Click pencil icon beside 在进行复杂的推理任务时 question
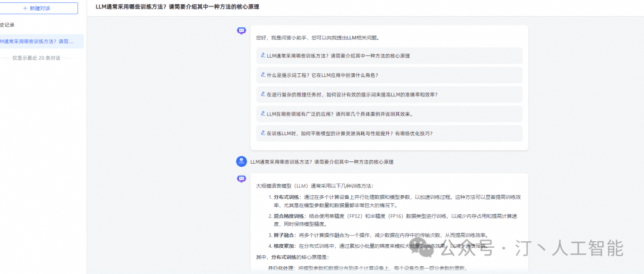This screenshot has width=644, height=274. [263, 94]
